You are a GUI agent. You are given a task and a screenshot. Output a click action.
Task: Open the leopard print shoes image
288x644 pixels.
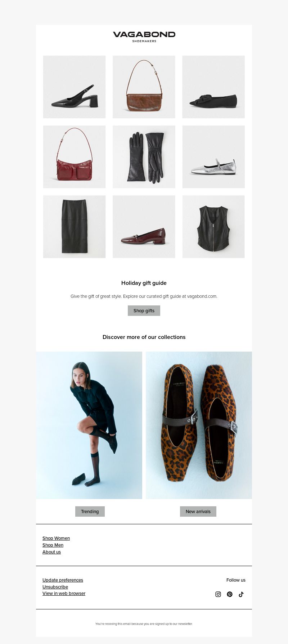[x=199, y=425]
